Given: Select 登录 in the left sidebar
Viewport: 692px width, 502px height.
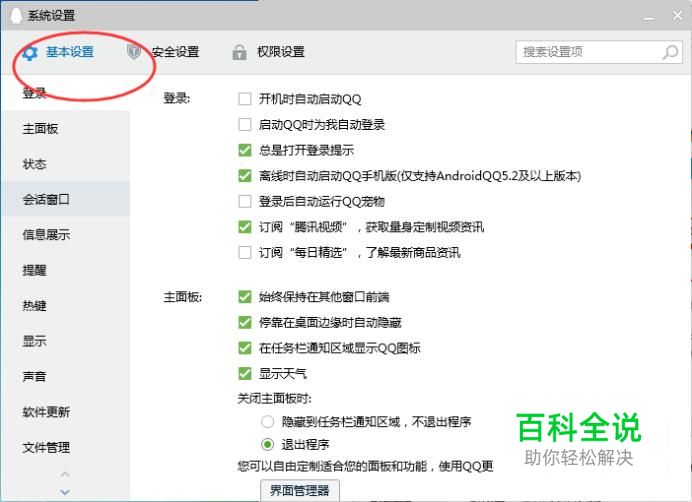Looking at the screenshot, I should pos(65,93).
